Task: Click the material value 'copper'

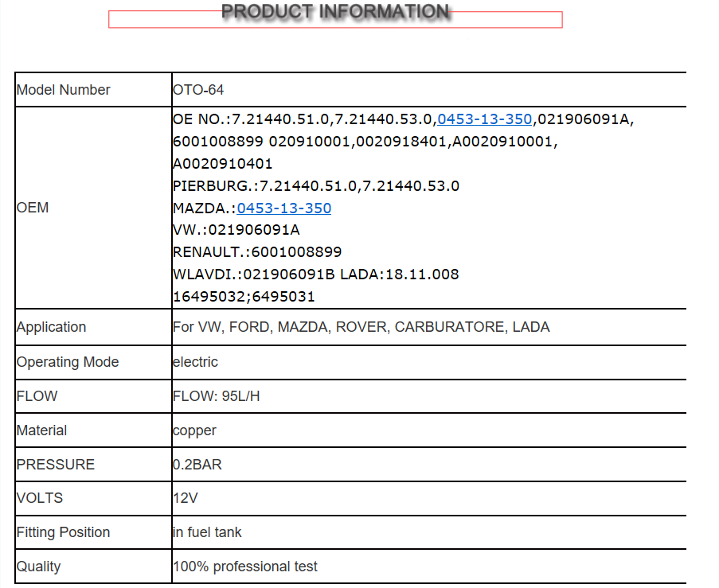Action: pyautogui.click(x=194, y=430)
